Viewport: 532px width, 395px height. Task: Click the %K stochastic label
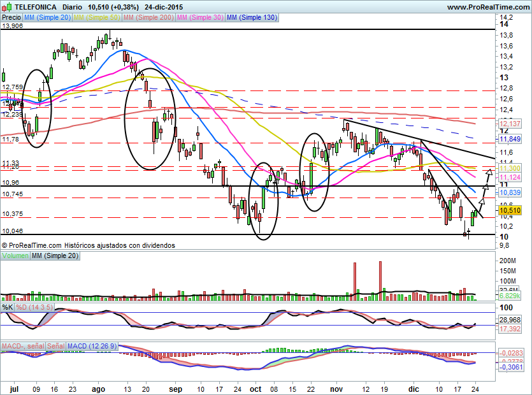point(8,308)
